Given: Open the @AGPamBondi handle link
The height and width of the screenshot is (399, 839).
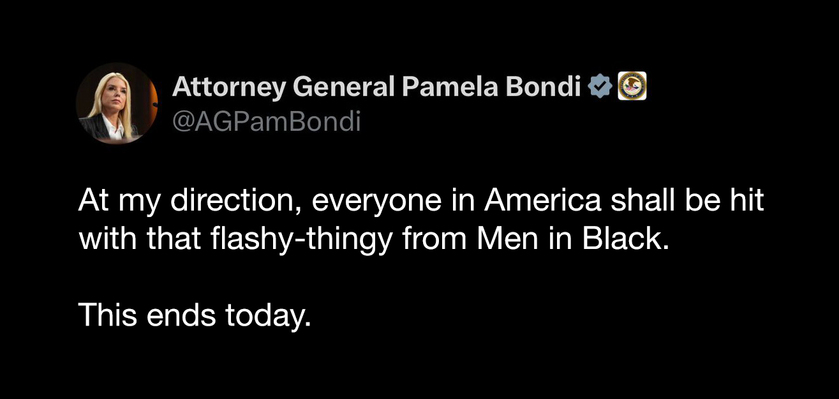Looking at the screenshot, I should (x=266, y=122).
